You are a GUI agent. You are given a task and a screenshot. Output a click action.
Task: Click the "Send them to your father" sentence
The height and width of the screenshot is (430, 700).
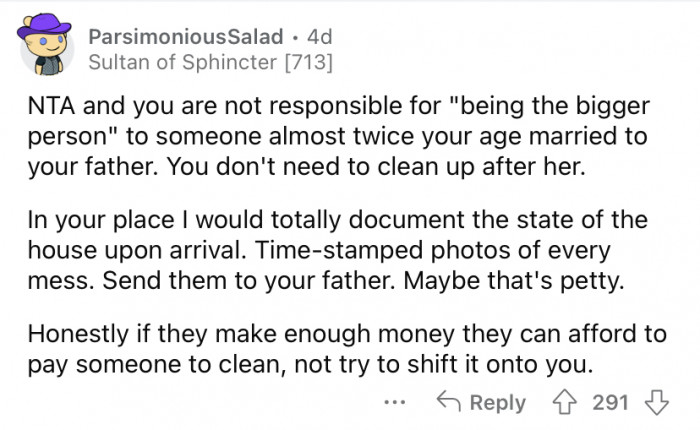click(249, 281)
